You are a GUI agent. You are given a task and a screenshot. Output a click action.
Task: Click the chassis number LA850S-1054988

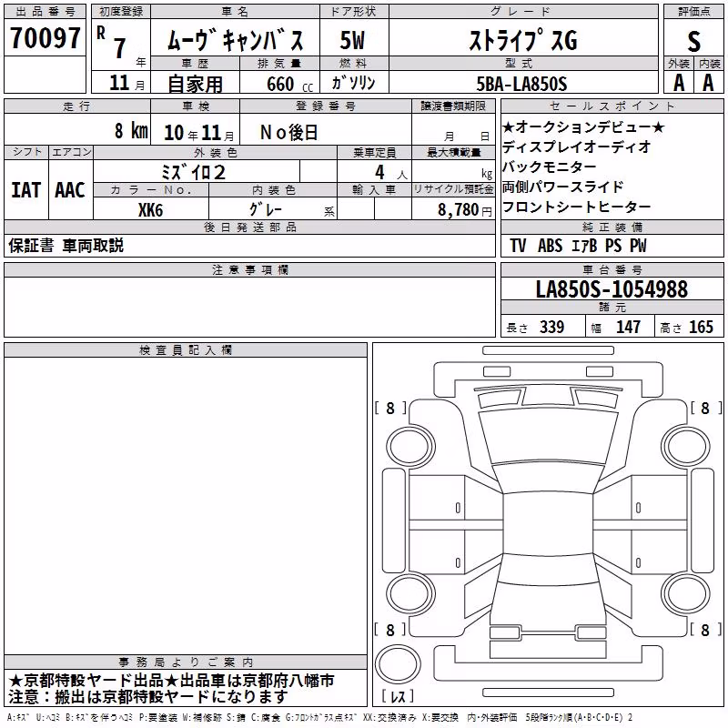612,289
